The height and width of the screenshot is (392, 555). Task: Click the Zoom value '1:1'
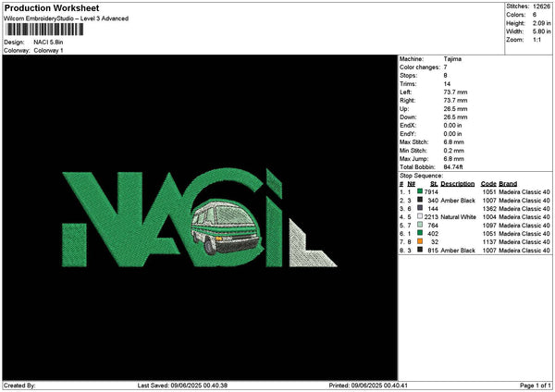click(536, 40)
